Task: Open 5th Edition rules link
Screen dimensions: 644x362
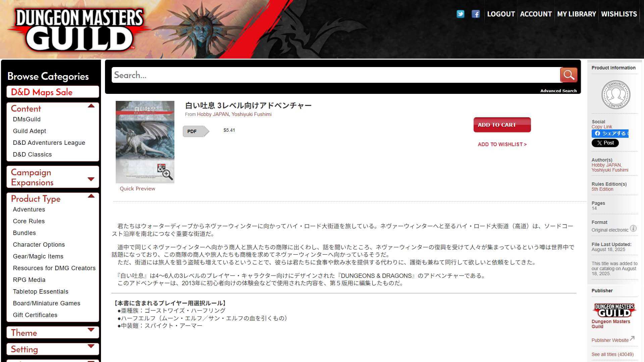Action: (x=602, y=189)
